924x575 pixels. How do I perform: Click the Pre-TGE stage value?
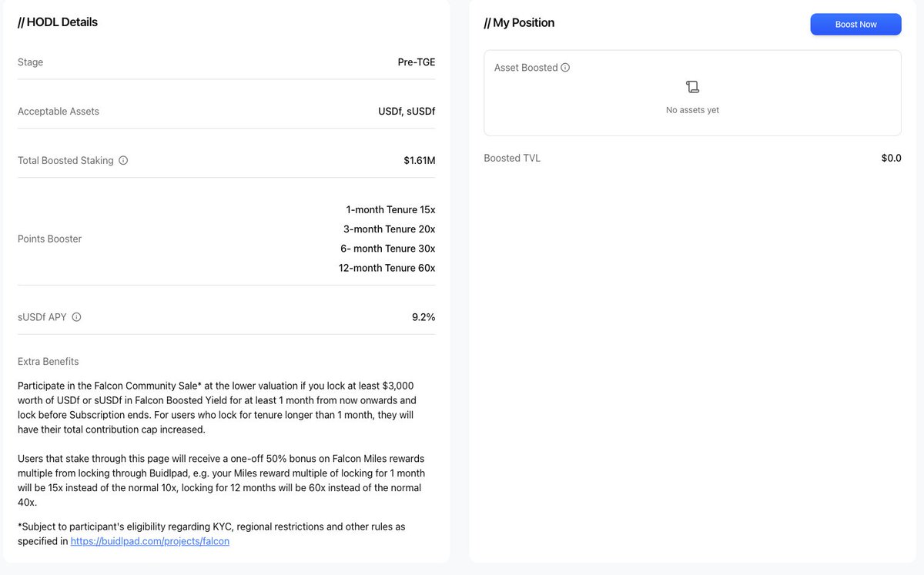pos(416,62)
